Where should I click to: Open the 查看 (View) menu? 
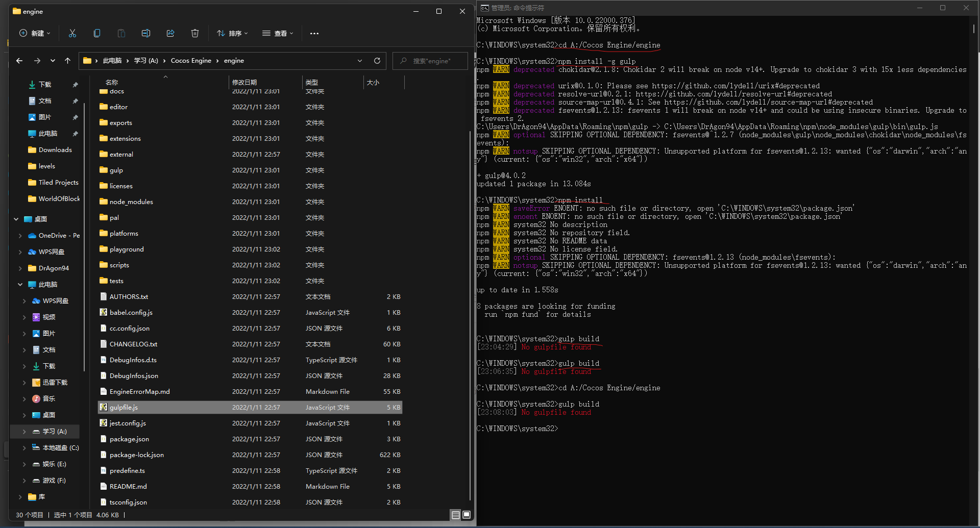pyautogui.click(x=278, y=33)
